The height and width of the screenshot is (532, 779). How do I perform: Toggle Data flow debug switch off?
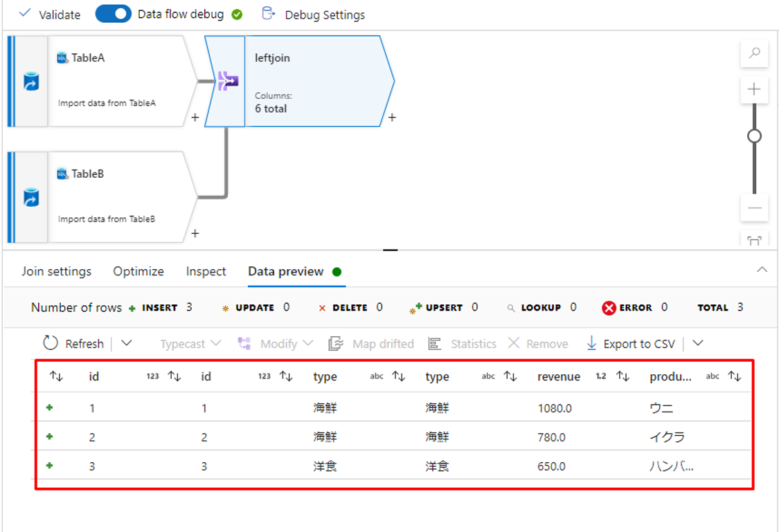point(113,14)
